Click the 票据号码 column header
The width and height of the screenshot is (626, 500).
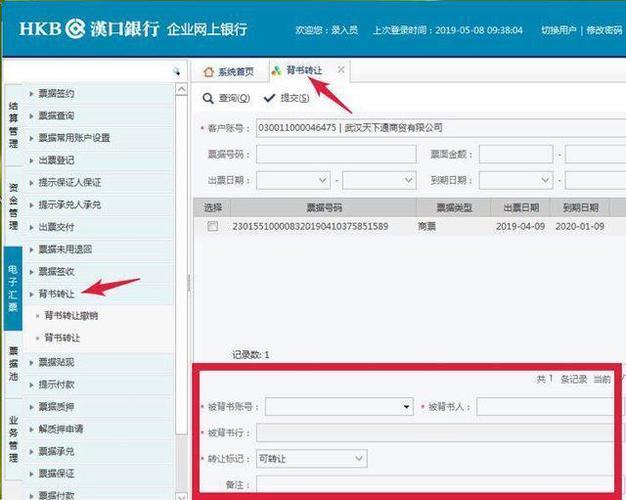coord(324,208)
